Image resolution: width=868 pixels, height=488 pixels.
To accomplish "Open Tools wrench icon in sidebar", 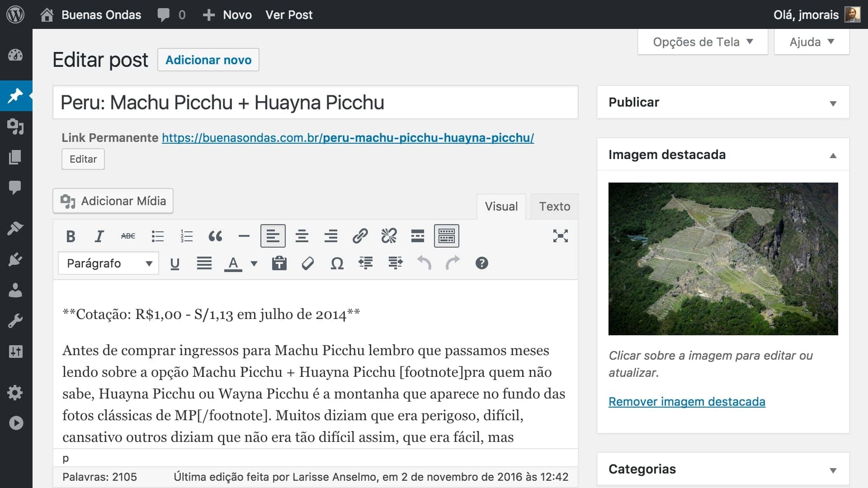I will [x=15, y=321].
